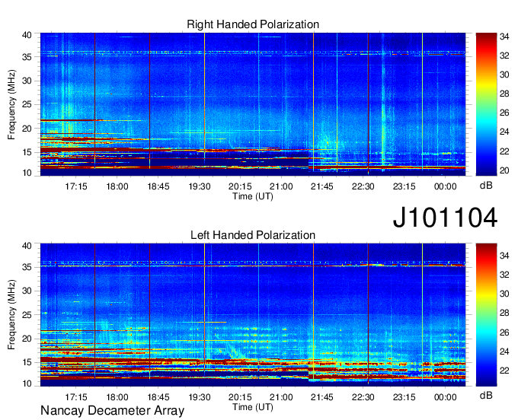The height and width of the screenshot is (420, 518).
Task: Click the Right Handed Polarization spectrogram image
Action: [253, 104]
